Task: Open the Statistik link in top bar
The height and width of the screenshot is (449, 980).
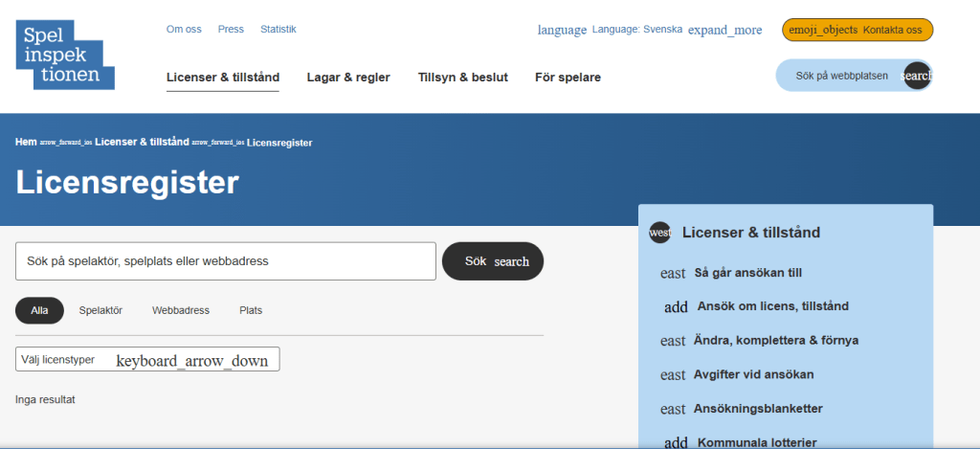Action: [x=278, y=29]
